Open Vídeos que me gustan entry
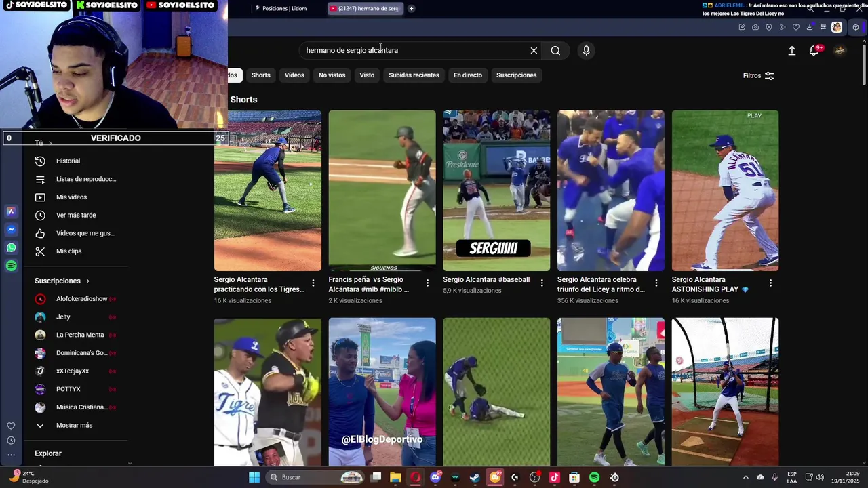868x488 pixels. point(75,233)
